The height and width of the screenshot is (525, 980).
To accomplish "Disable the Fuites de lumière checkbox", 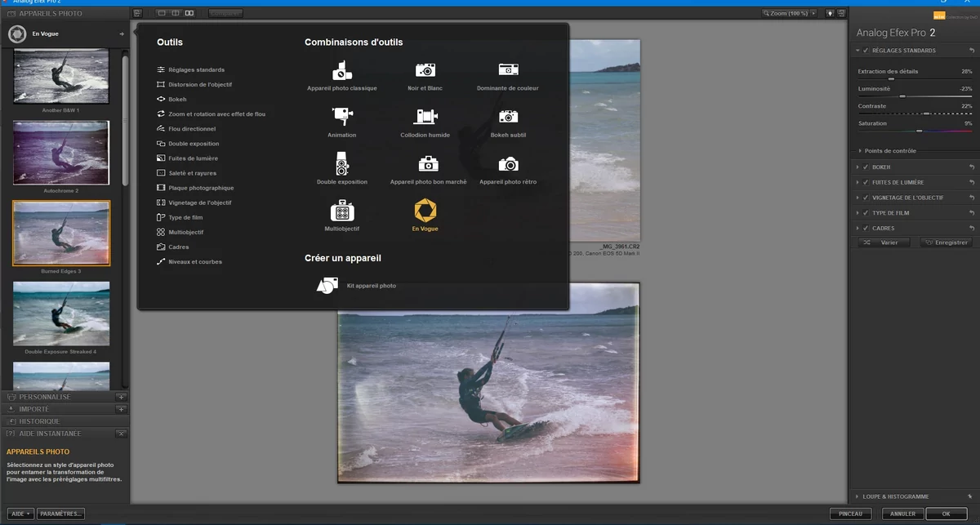I will coord(866,182).
